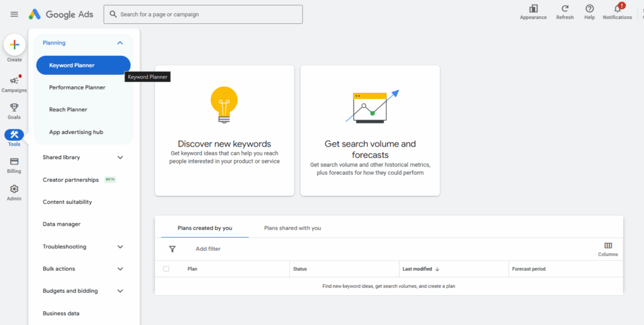Open Get search volume and forecasts card
This screenshot has height=325, width=644.
point(370,131)
